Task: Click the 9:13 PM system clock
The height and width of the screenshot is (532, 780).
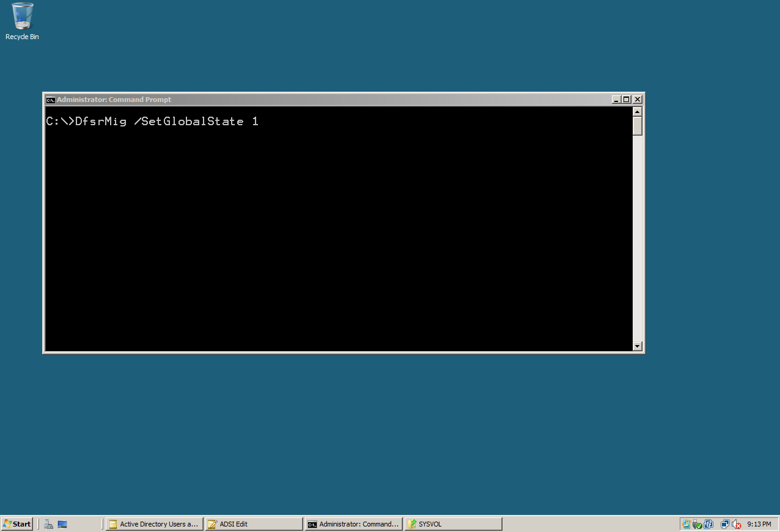Action: click(759, 524)
